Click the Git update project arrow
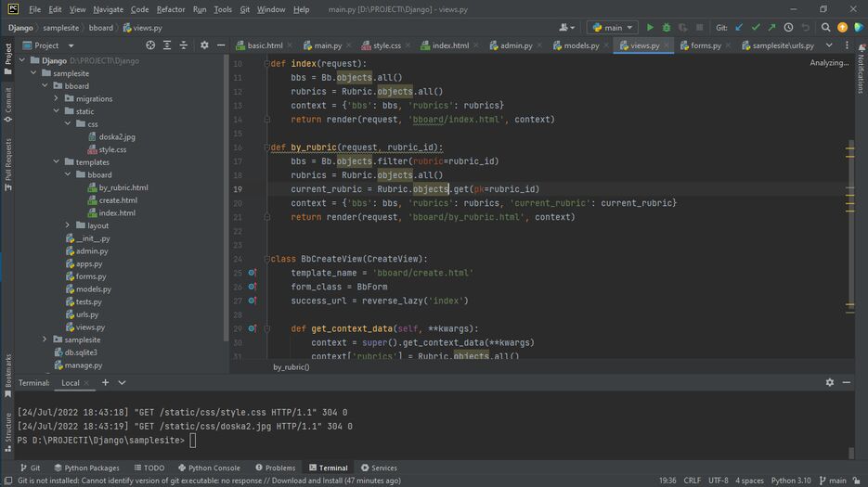The image size is (868, 487). pyautogui.click(x=739, y=27)
